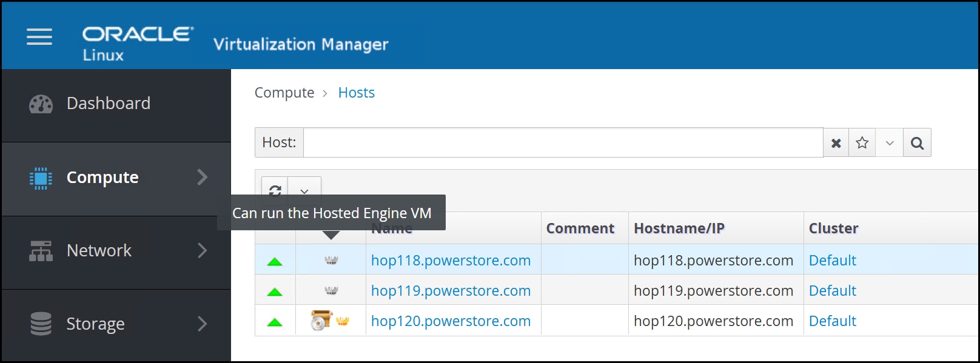The image size is (980, 363).
Task: Click the Default cluster link for hop118
Action: click(x=833, y=261)
